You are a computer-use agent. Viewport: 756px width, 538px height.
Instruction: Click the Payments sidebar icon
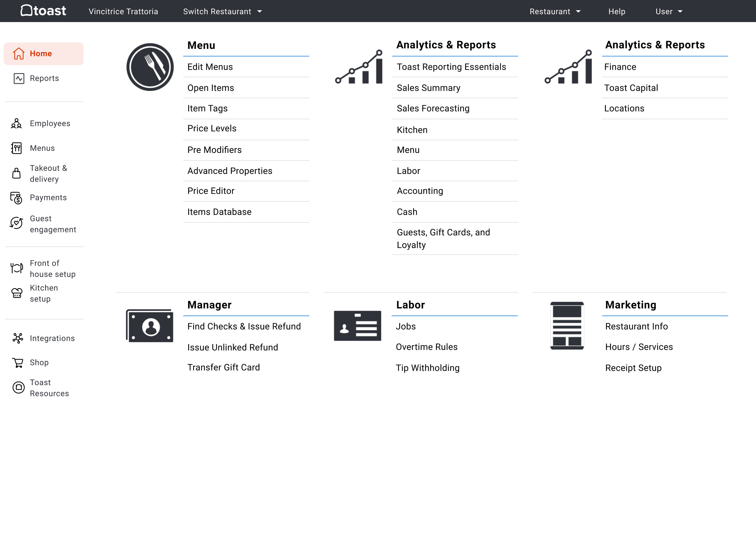coord(16,197)
